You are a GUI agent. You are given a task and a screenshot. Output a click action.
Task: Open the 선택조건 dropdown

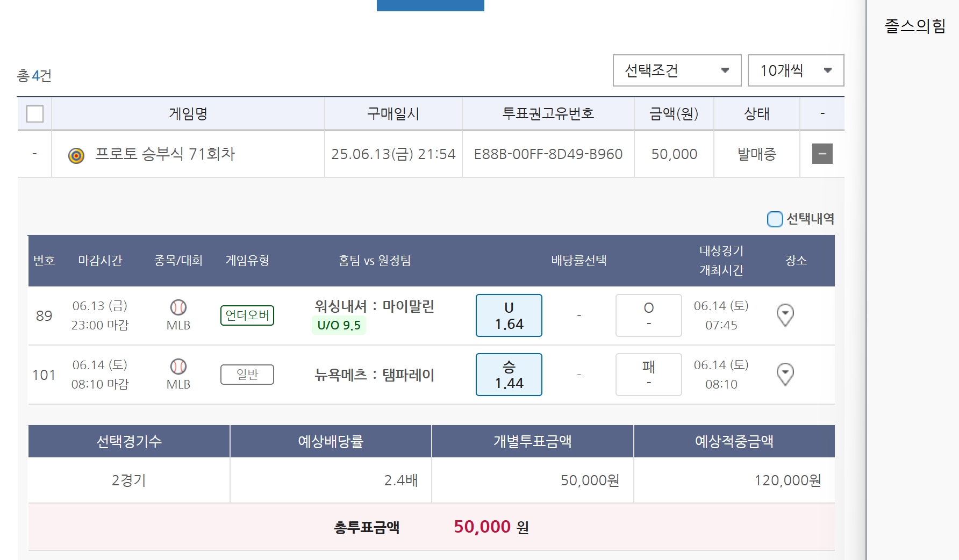tap(677, 70)
